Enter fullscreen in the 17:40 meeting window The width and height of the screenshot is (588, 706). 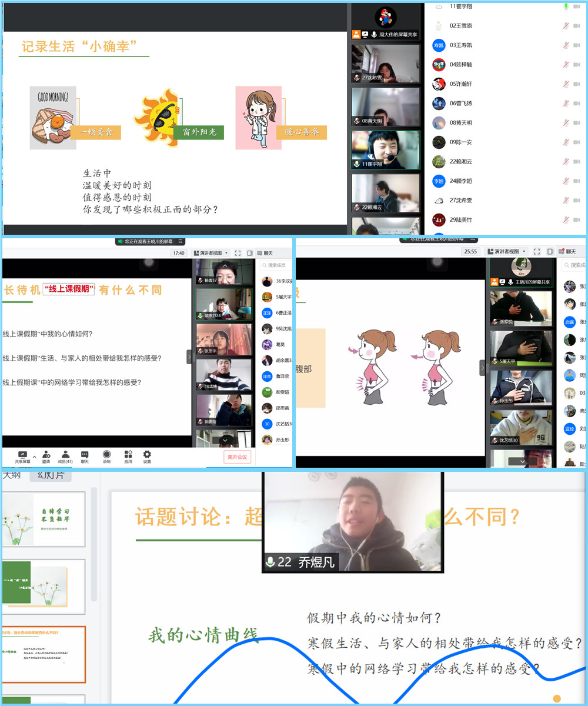238,253
